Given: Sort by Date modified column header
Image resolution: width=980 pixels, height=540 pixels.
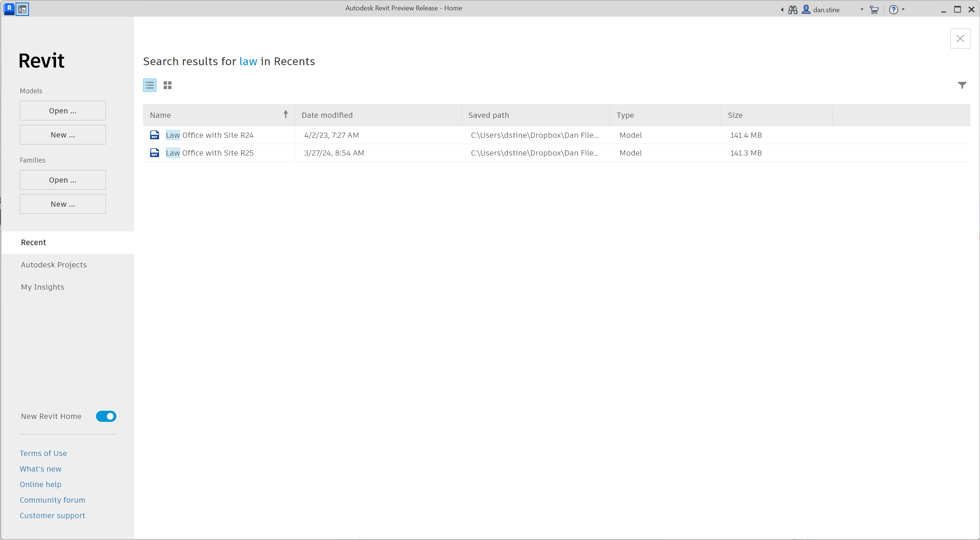Looking at the screenshot, I should pyautogui.click(x=378, y=115).
